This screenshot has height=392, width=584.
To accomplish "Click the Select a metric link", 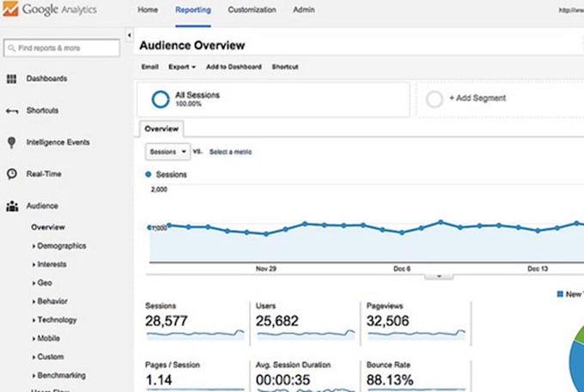I will 230,152.
